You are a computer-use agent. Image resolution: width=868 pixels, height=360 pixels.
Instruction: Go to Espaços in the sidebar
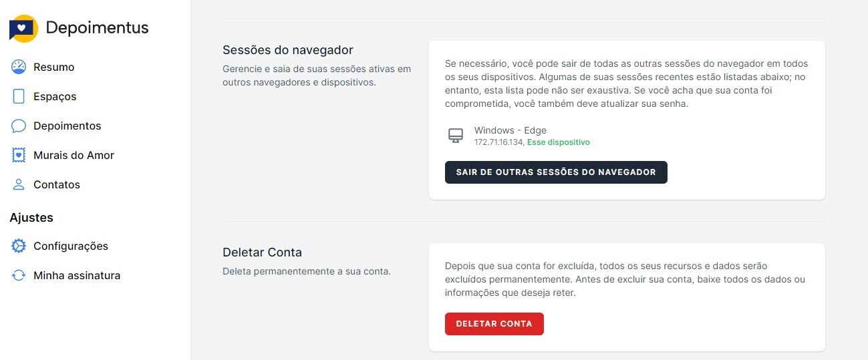tap(55, 96)
